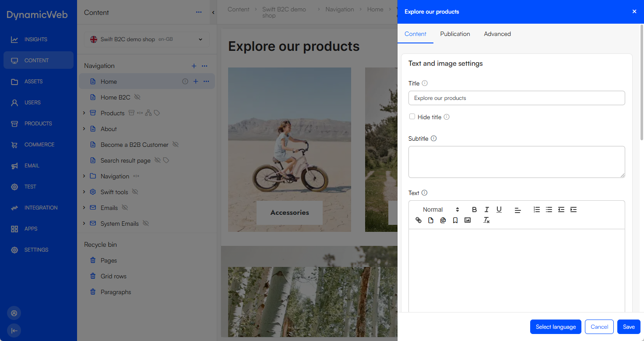The image size is (644, 341).
Task: Increase the text indent
Action: point(574,210)
